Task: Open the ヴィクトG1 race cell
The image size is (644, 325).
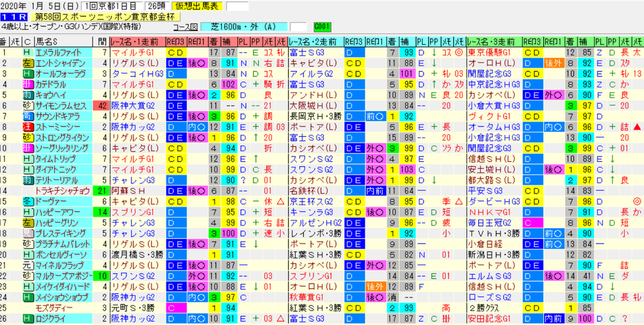Action: 494,116
